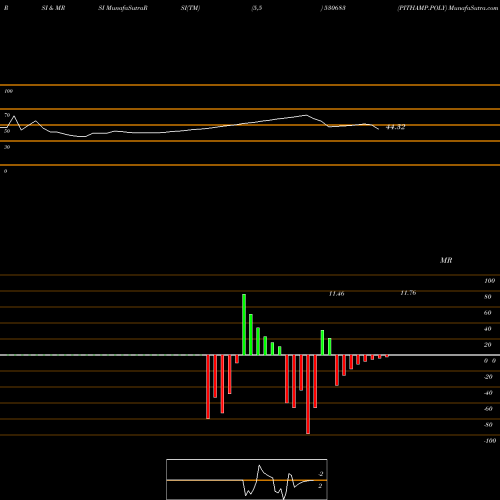Click the mini overview chart at the bottom

pyautogui.click(x=247, y=479)
